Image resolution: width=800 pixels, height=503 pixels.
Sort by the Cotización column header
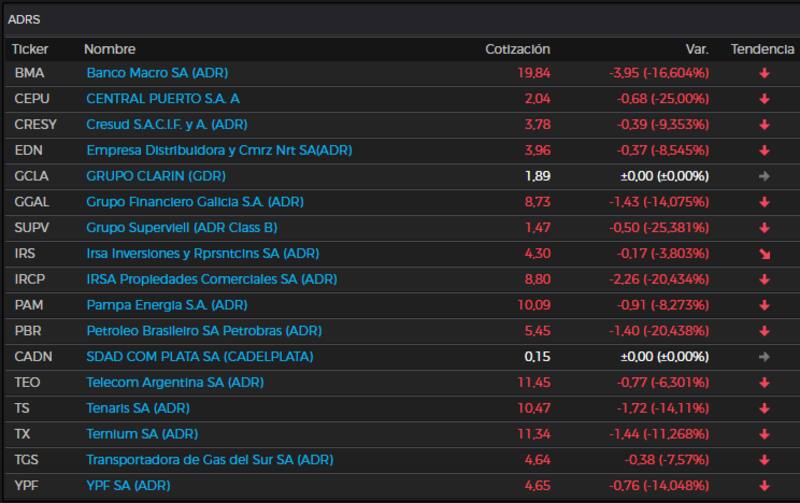click(517, 49)
